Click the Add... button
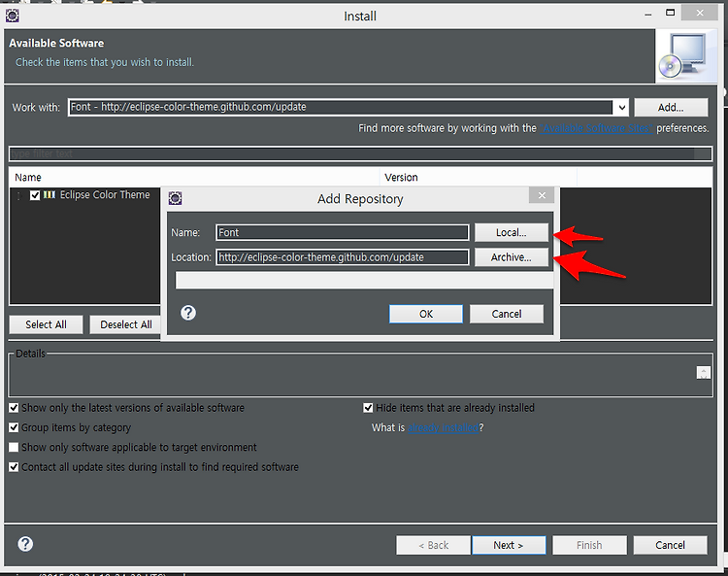Viewport: 728px width, 576px height. 671,107
